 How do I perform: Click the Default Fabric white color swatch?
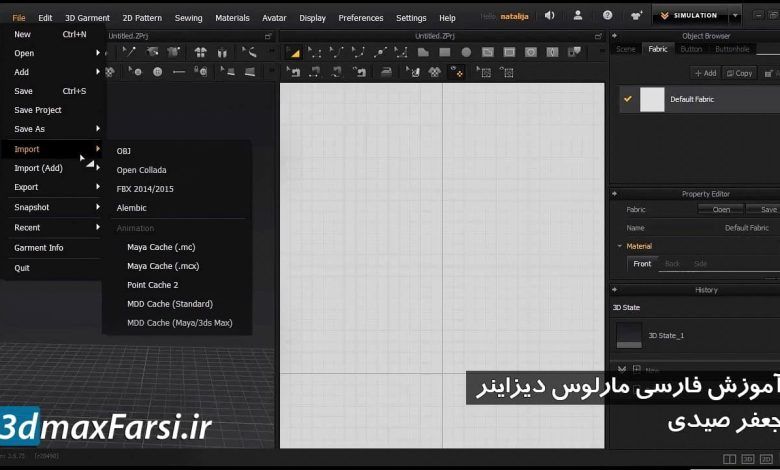(x=652, y=99)
